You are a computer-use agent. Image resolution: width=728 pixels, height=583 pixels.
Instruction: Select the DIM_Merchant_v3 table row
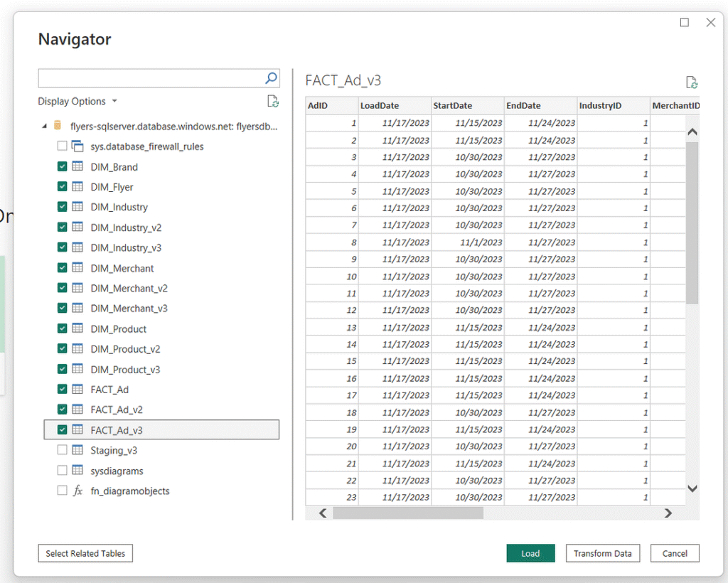pyautogui.click(x=161, y=309)
